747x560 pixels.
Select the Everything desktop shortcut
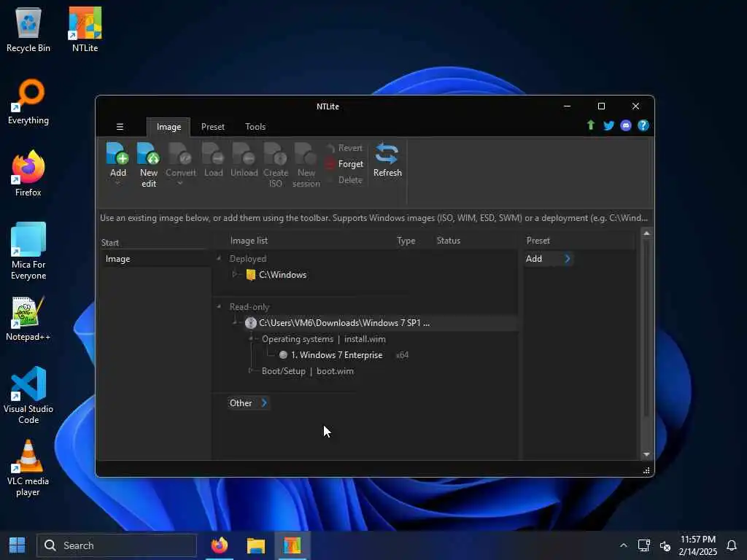point(28,102)
